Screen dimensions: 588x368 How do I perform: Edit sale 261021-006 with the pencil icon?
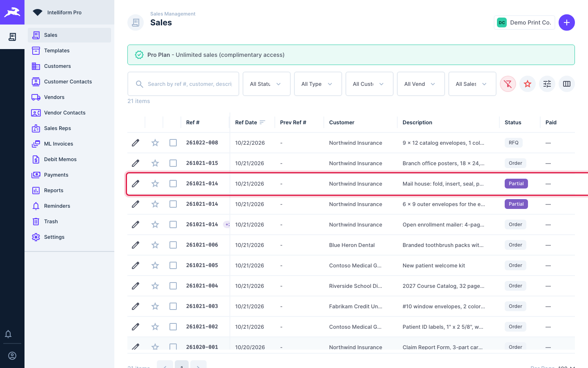136,245
